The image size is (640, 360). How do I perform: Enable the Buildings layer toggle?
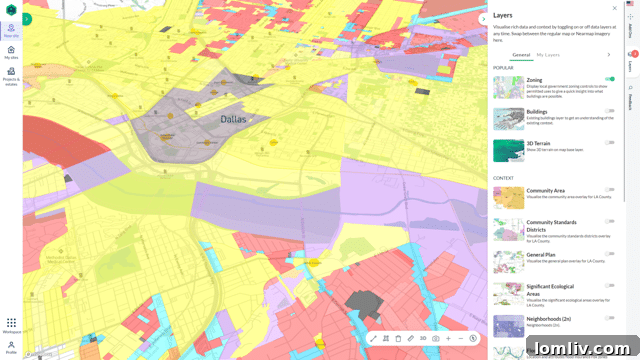point(610,111)
